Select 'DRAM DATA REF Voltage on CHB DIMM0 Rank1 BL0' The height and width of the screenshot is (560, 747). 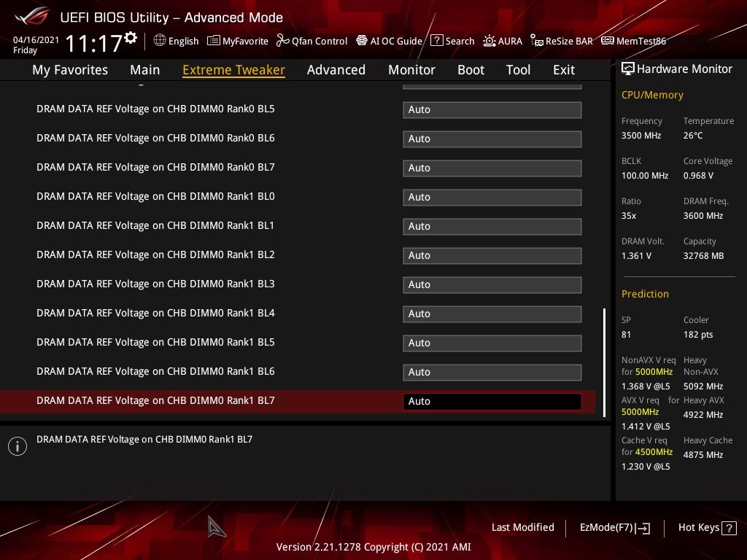(155, 197)
